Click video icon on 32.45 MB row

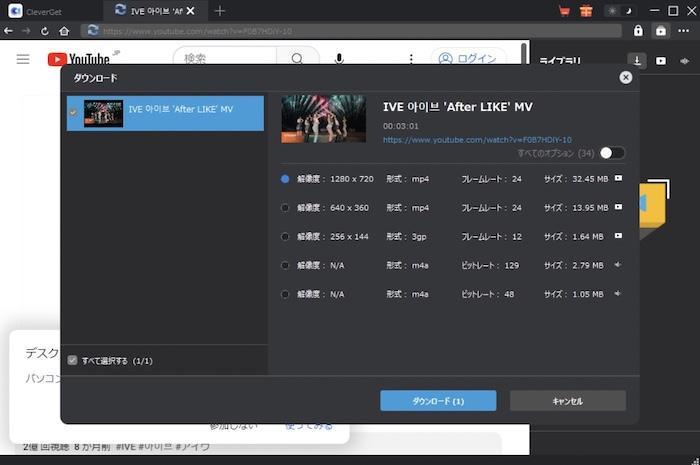pos(618,178)
